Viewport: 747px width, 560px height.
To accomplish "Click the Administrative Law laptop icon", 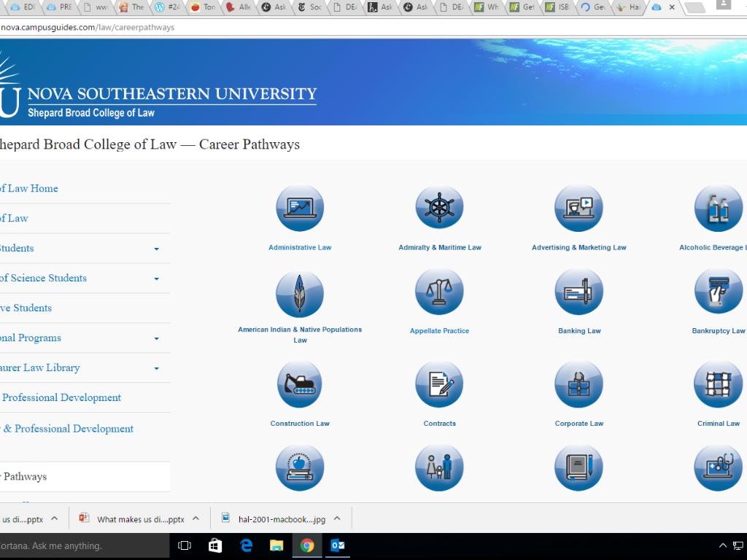I will [300, 209].
